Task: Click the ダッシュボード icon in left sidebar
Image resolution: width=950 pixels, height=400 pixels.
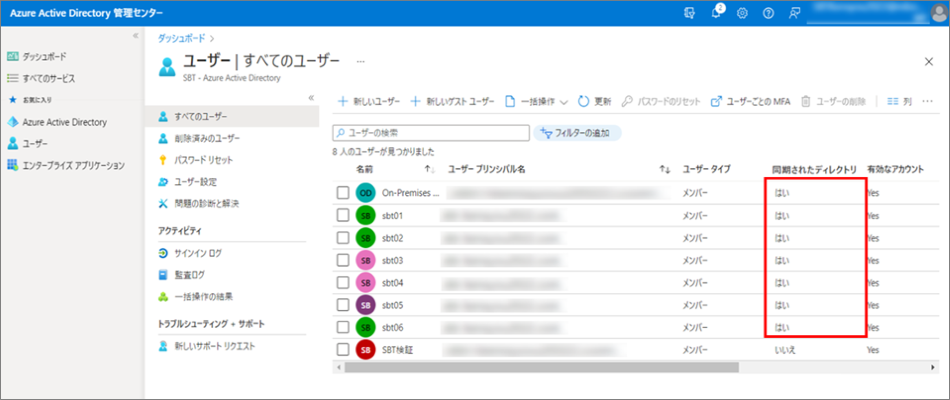Action: click(x=13, y=56)
